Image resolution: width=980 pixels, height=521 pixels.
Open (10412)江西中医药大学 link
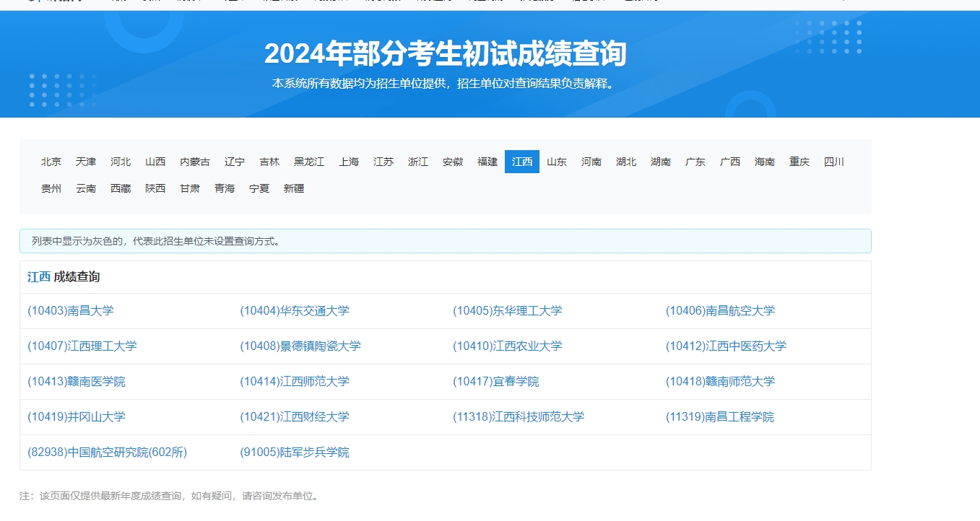(x=726, y=346)
